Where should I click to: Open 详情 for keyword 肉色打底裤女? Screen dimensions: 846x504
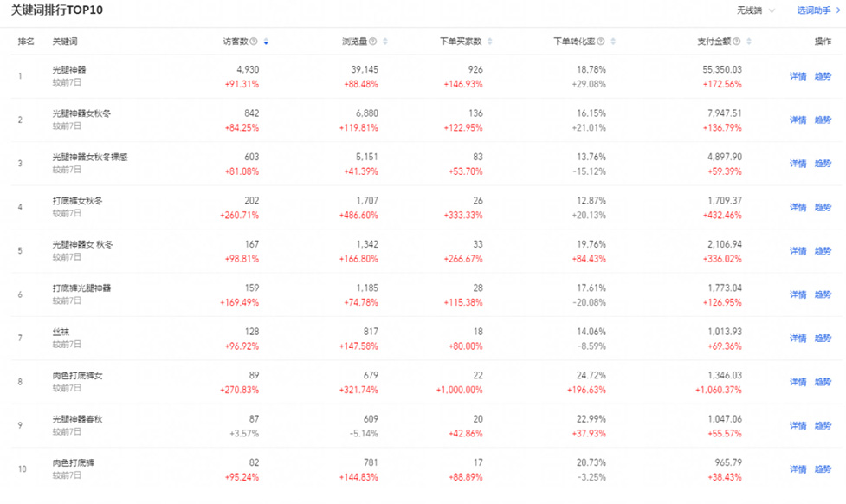coord(798,382)
